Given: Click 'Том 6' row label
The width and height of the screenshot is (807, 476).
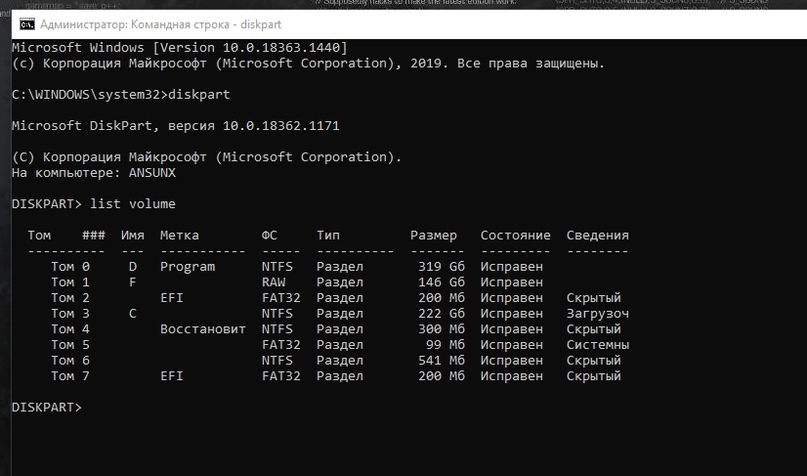Looking at the screenshot, I should tap(71, 360).
